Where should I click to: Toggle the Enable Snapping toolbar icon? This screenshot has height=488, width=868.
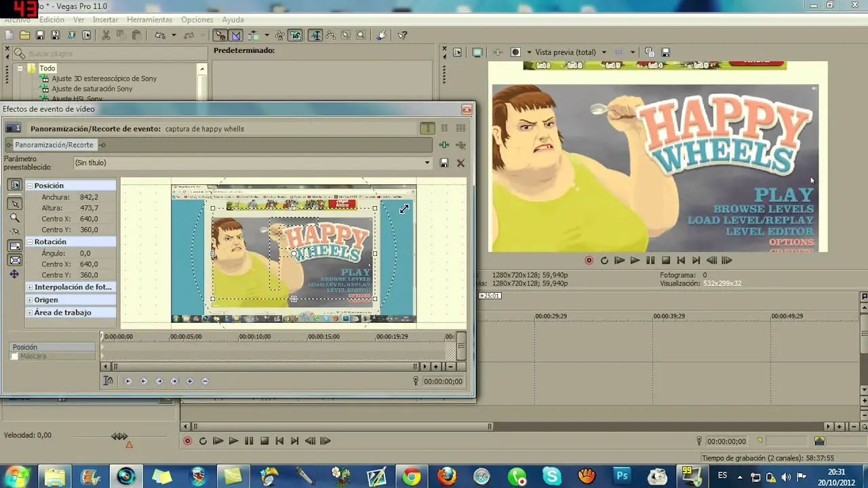[220, 35]
